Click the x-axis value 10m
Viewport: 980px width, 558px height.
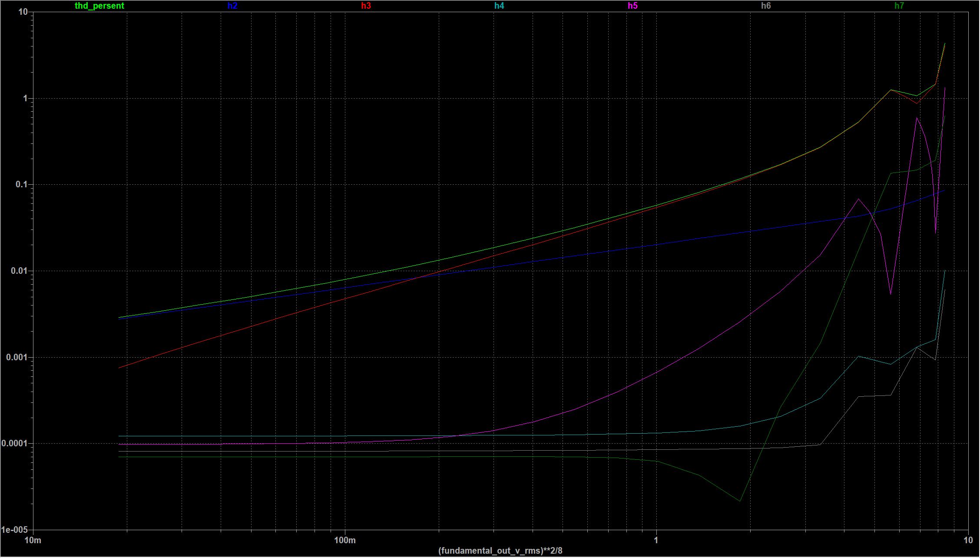click(x=33, y=540)
